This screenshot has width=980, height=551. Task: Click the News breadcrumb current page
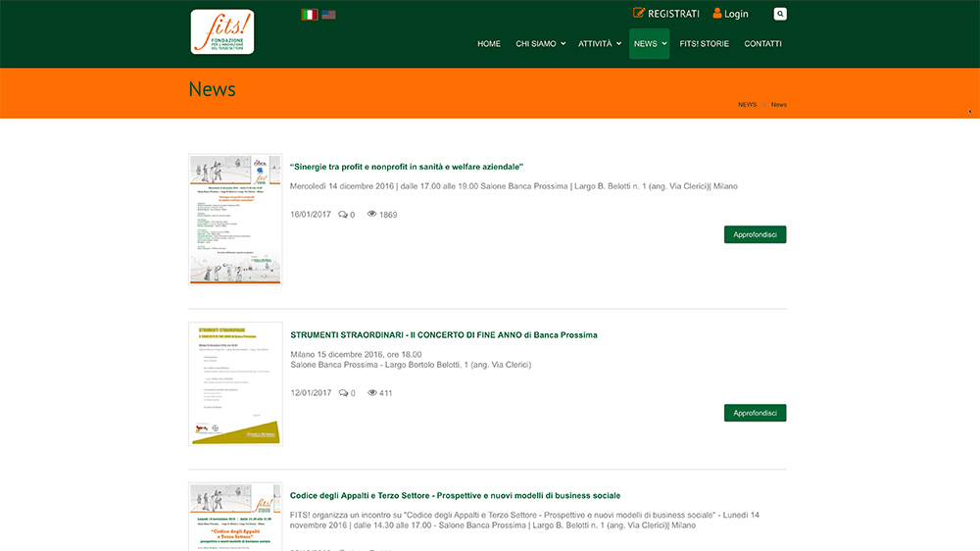(x=779, y=105)
